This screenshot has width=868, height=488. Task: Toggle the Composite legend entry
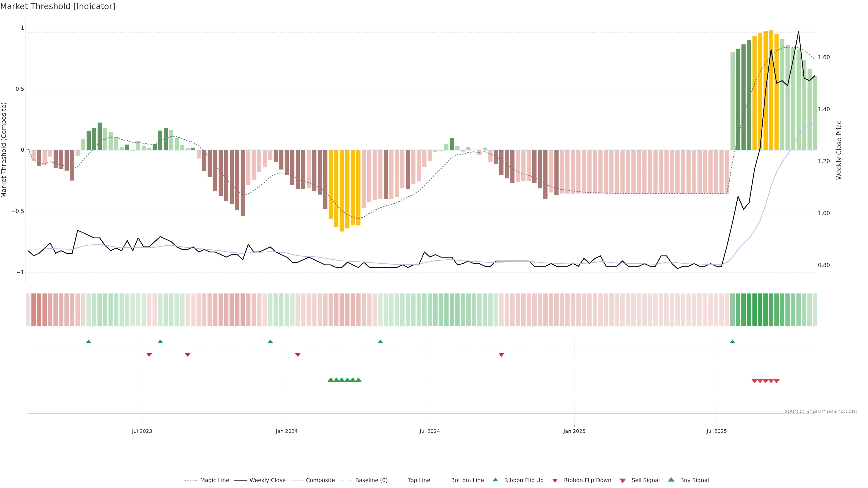(320, 480)
